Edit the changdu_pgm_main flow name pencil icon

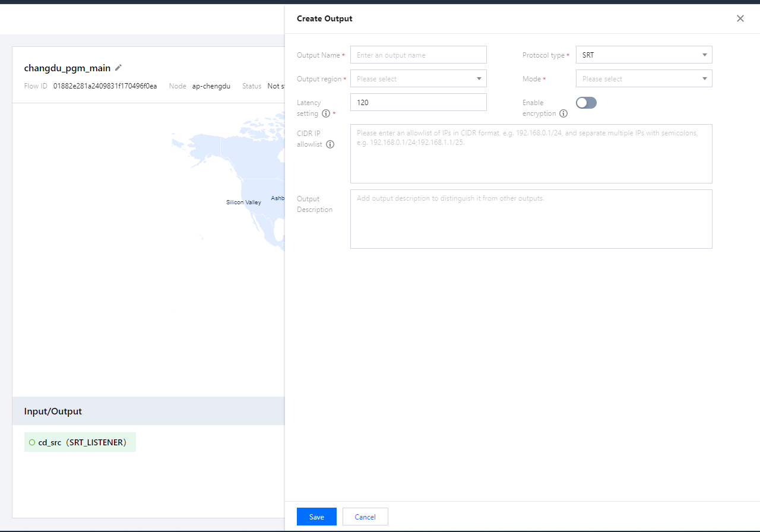tap(118, 68)
